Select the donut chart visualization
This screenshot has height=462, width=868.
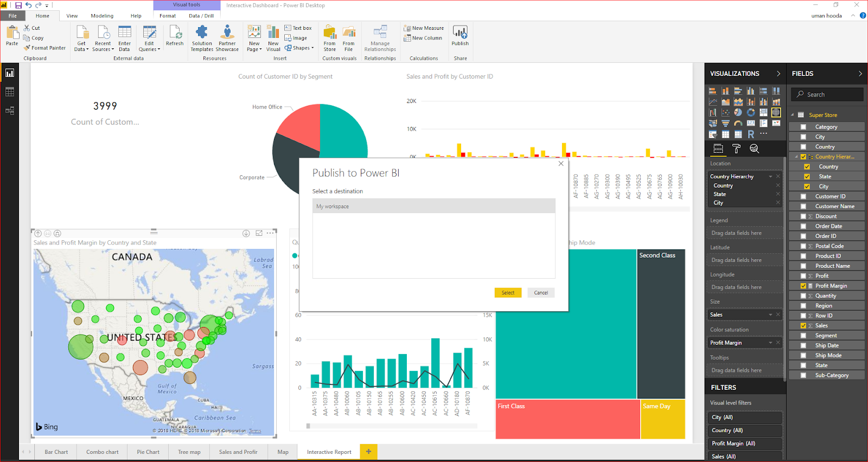[751, 112]
